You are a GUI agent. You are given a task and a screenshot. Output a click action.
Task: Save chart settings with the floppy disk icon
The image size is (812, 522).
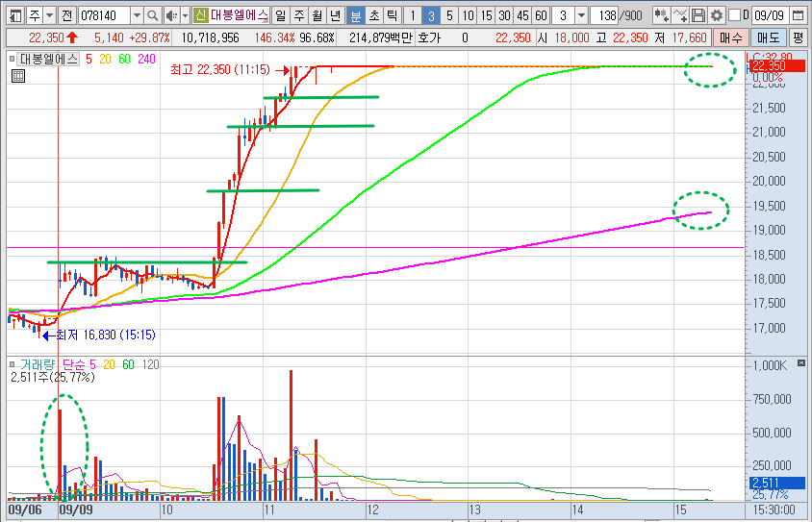698,15
